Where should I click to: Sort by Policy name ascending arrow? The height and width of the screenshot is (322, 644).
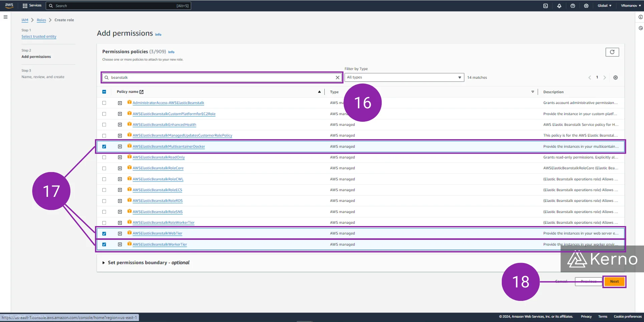[319, 92]
